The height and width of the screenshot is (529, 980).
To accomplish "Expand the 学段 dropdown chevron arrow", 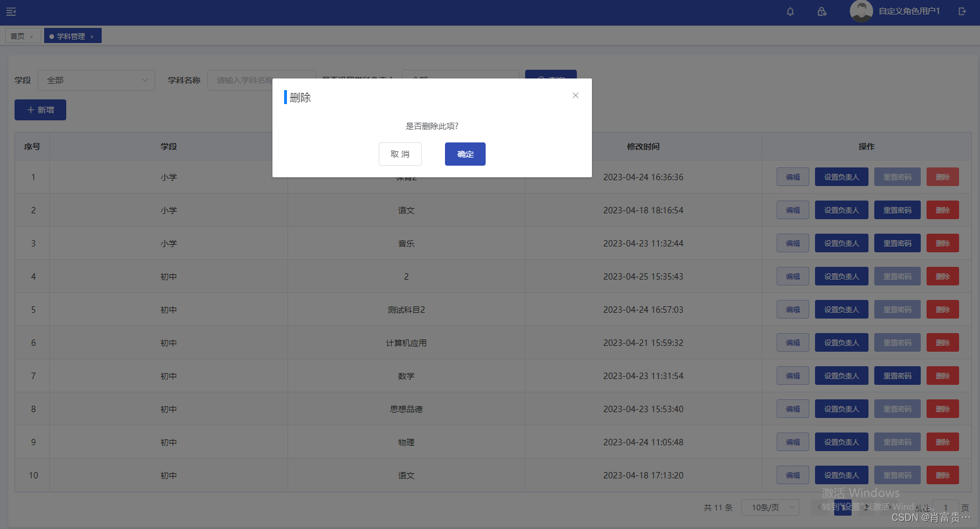I will (146, 80).
